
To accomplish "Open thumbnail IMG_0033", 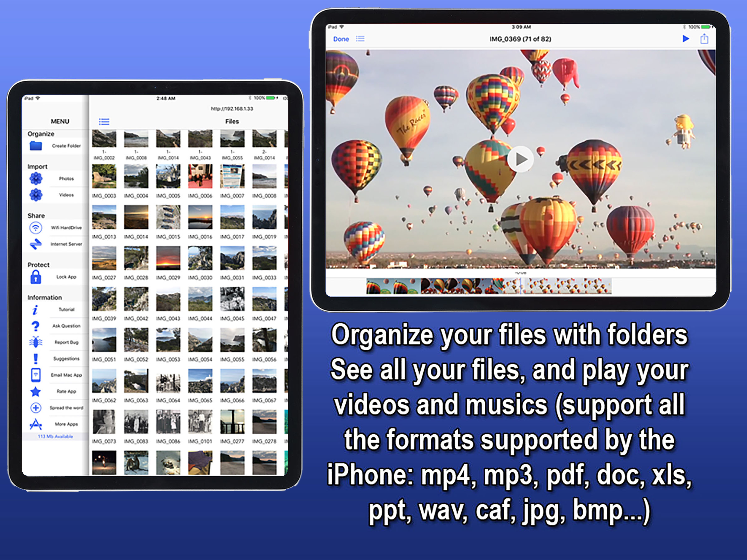I will tap(264, 258).
